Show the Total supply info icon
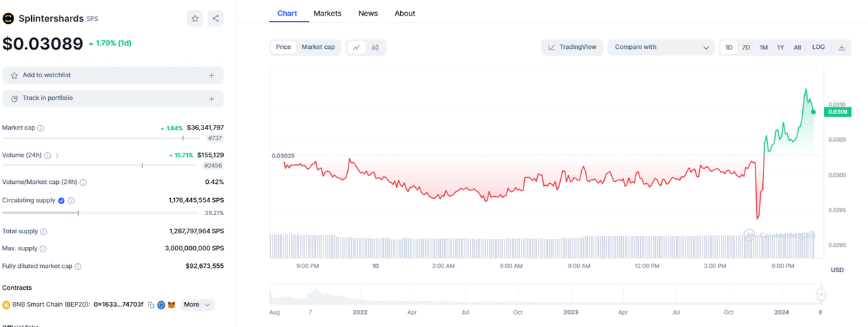 [43, 232]
